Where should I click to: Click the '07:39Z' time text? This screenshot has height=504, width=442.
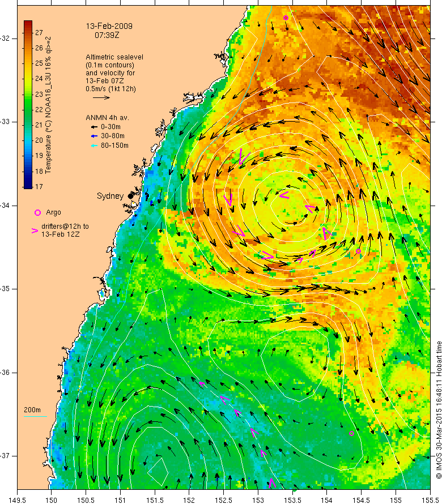point(107,35)
